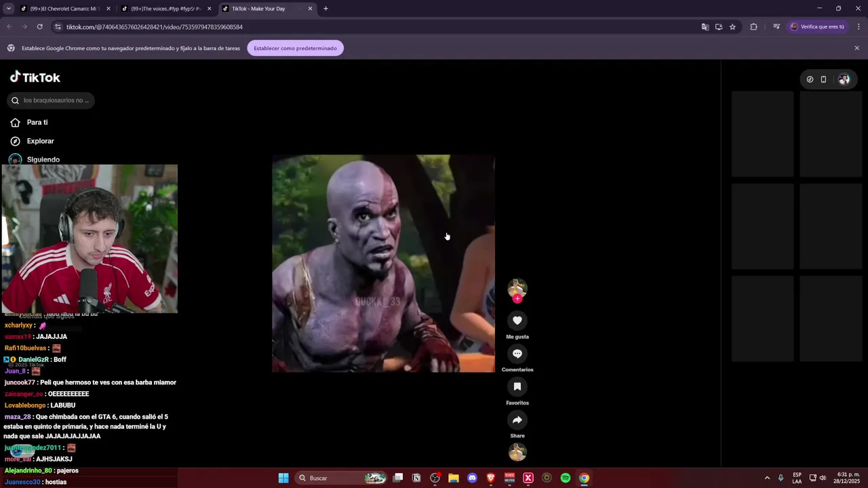Click chat username xcharlyxy
Image resolution: width=868 pixels, height=488 pixels.
(19, 325)
